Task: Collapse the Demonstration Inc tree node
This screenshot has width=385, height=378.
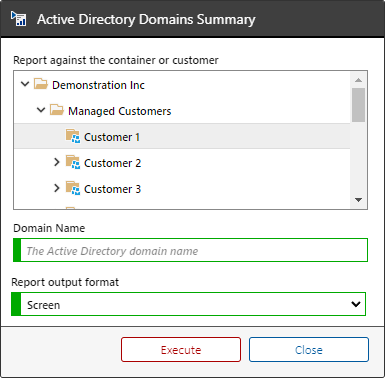Action: tap(25, 84)
